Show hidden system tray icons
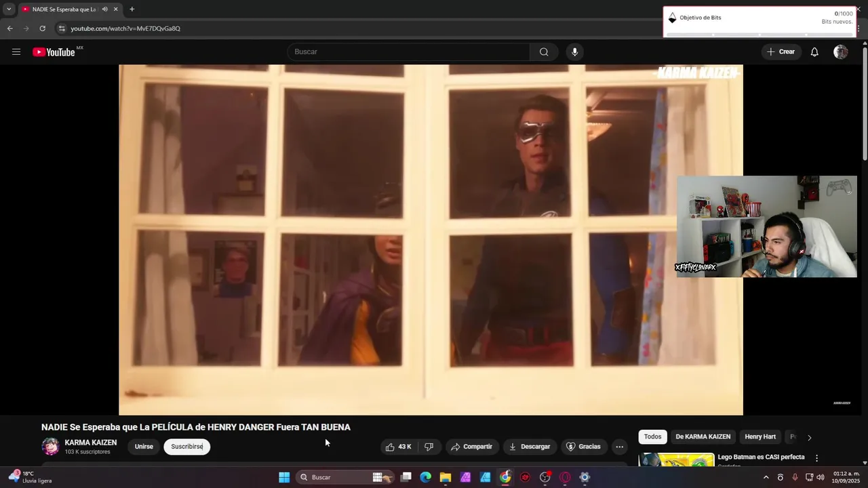This screenshot has height=488, width=868. (x=766, y=477)
